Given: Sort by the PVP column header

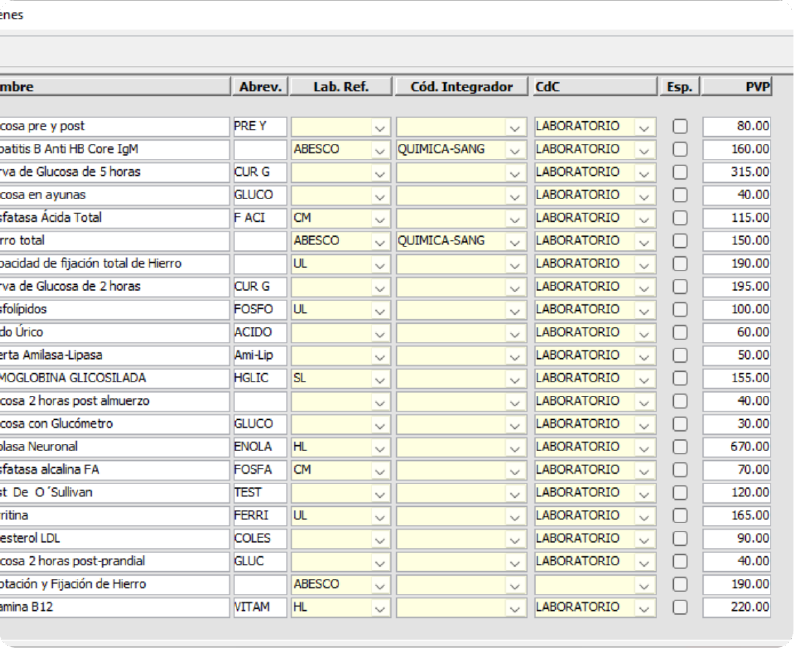Looking at the screenshot, I should 737,87.
